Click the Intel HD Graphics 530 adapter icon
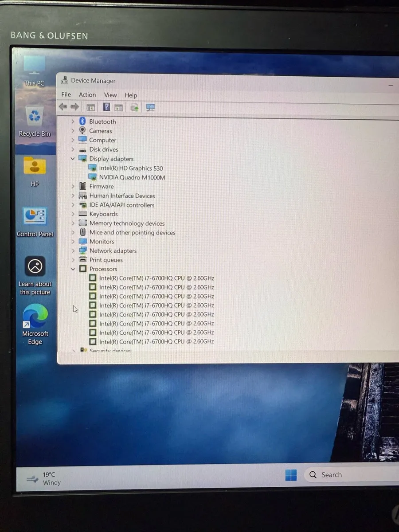The height and width of the screenshot is (532, 399). (92, 168)
